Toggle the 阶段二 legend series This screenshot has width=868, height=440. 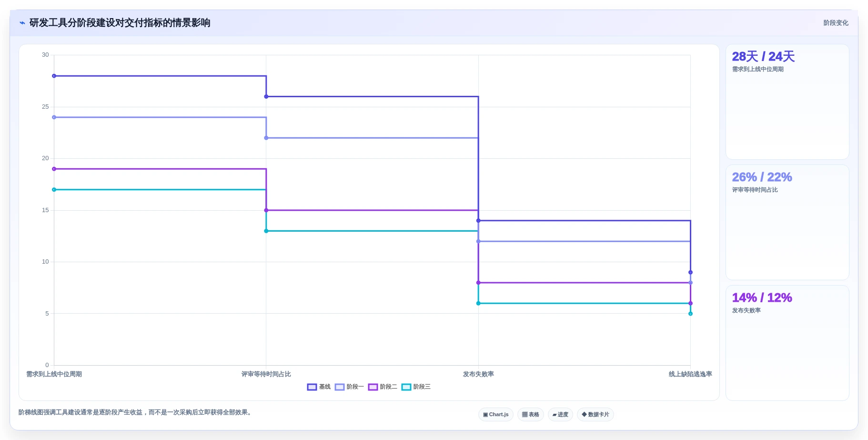(383, 387)
